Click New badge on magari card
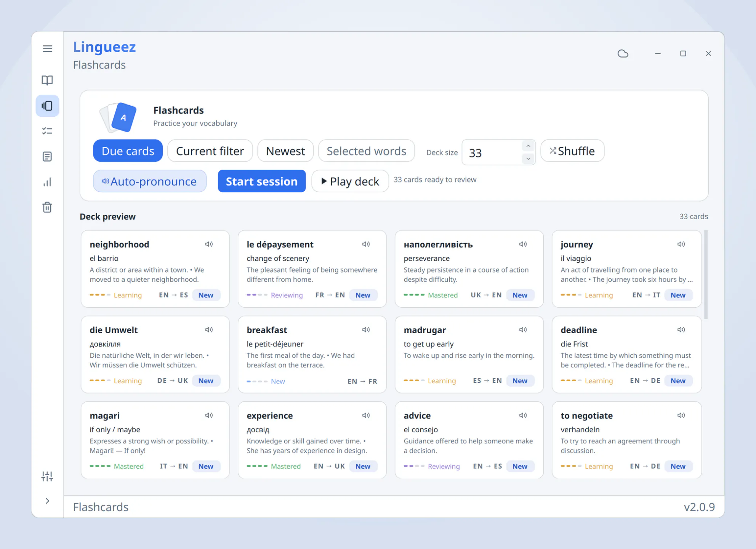 point(206,466)
